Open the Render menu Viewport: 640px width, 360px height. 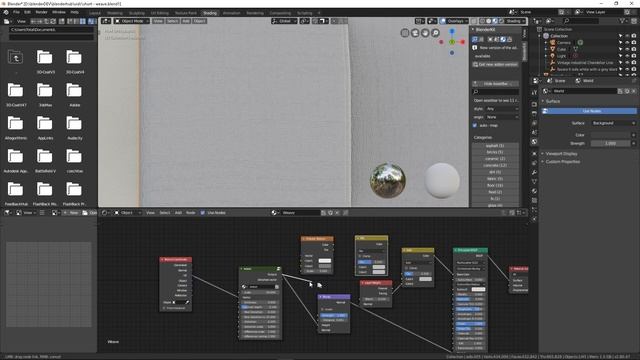(41, 12)
